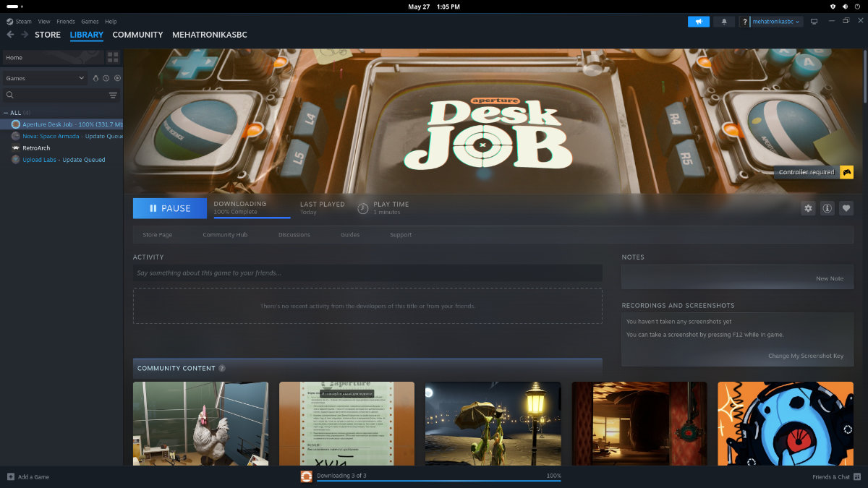Viewport: 868px width, 488px height.
Task: Expand the mehatronikasbc account dropdown
Action: pos(775,22)
